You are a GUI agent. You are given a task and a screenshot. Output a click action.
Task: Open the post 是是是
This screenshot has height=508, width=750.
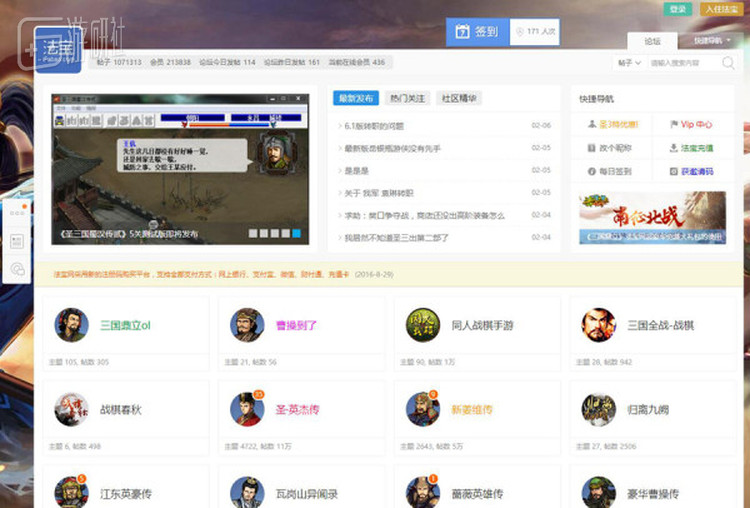[x=356, y=171]
